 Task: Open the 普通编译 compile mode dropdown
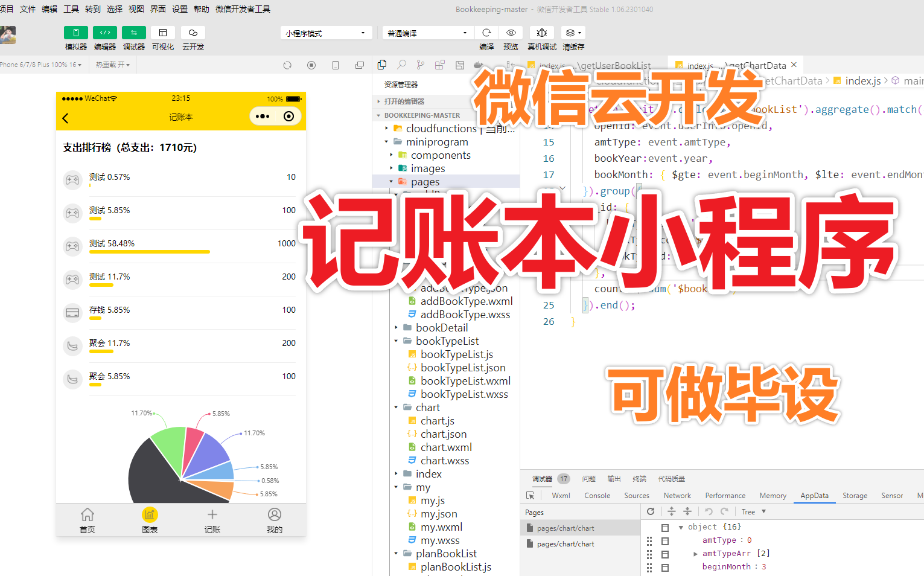pos(427,33)
